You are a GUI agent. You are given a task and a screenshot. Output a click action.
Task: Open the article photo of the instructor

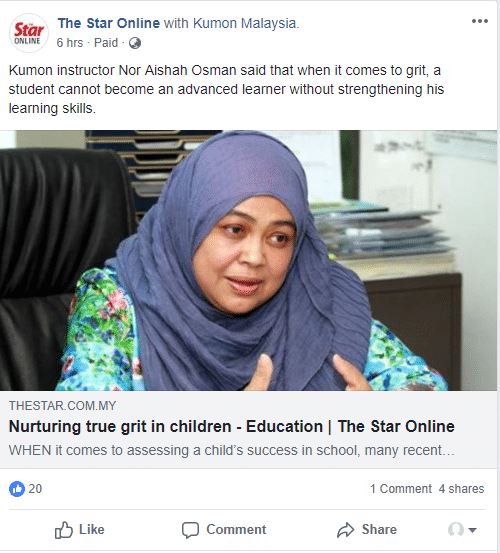coord(248,260)
